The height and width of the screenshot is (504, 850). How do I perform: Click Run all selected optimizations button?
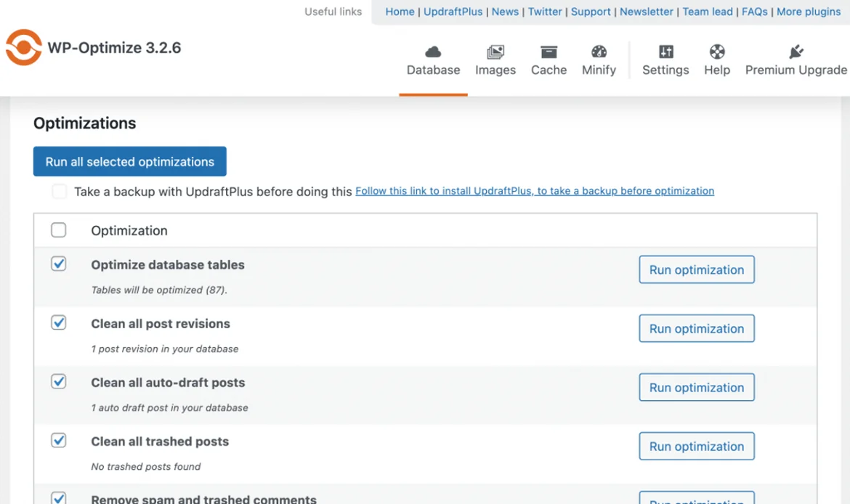tap(129, 161)
